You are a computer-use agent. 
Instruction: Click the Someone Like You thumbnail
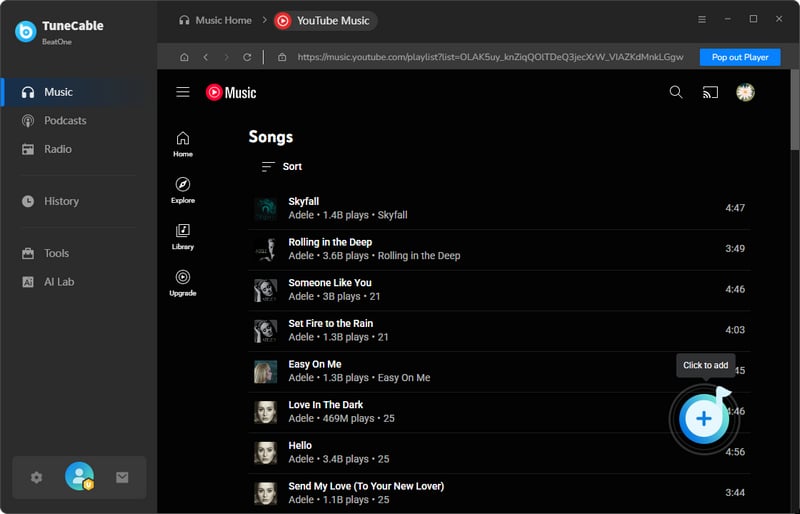point(265,290)
